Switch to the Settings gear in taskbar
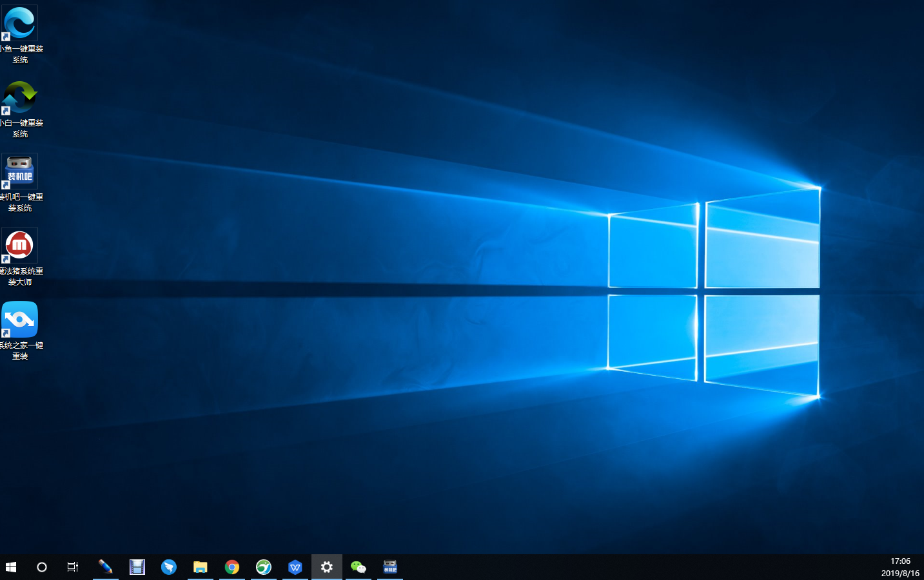The height and width of the screenshot is (580, 924). [327, 567]
